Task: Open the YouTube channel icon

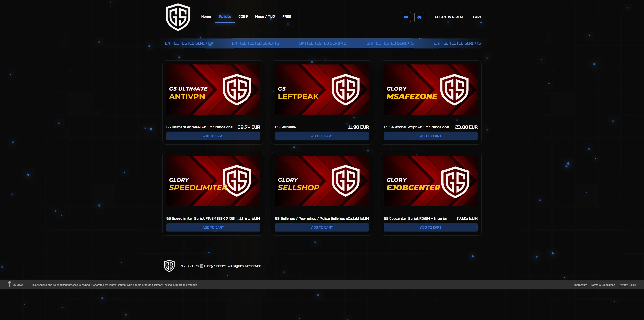Action: [x=406, y=17]
